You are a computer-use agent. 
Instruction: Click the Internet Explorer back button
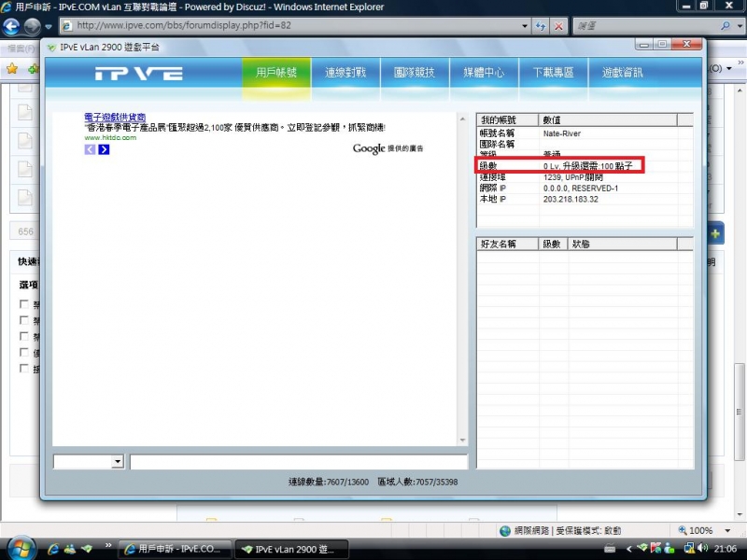point(11,26)
